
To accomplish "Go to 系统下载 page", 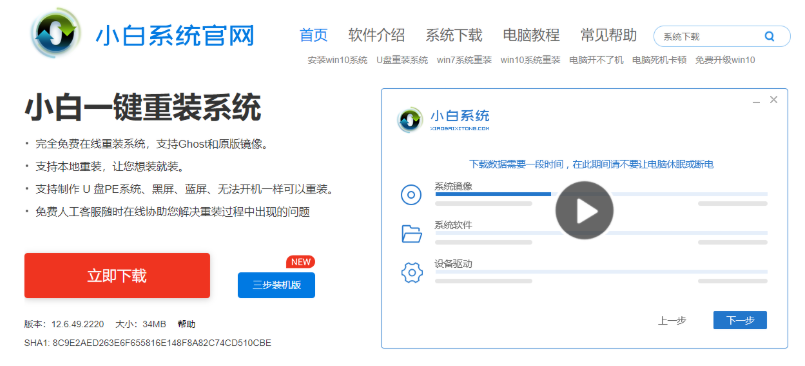I will pos(454,35).
